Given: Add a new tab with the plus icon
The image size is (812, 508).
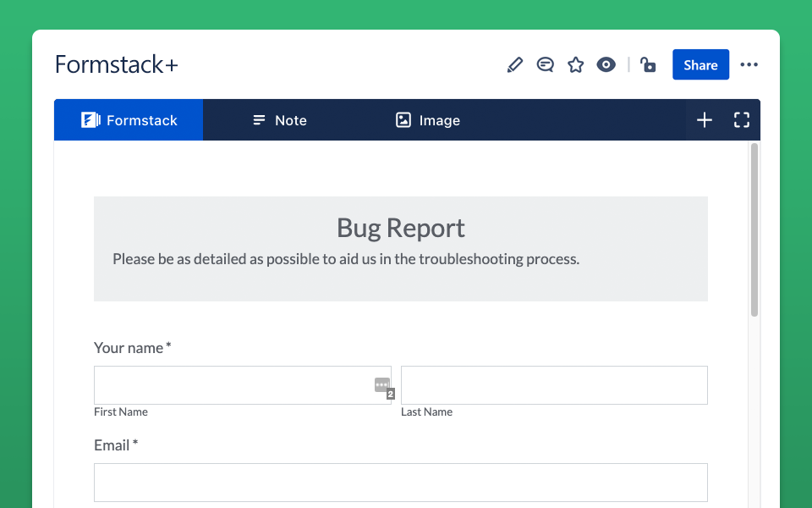Looking at the screenshot, I should coord(705,120).
